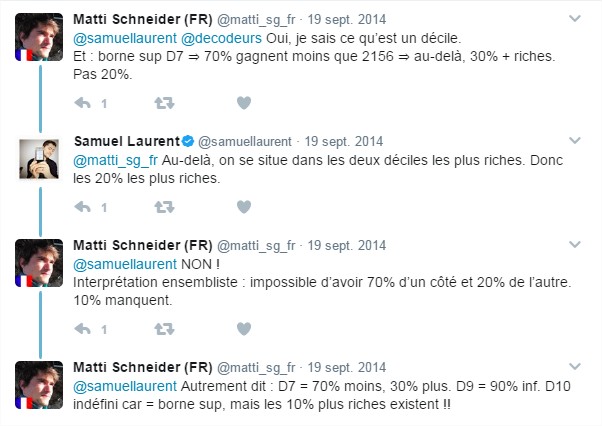Screen dimensions: 602x426
Task: Click Samuel Laurent's avatar photo
Action: click(39, 159)
